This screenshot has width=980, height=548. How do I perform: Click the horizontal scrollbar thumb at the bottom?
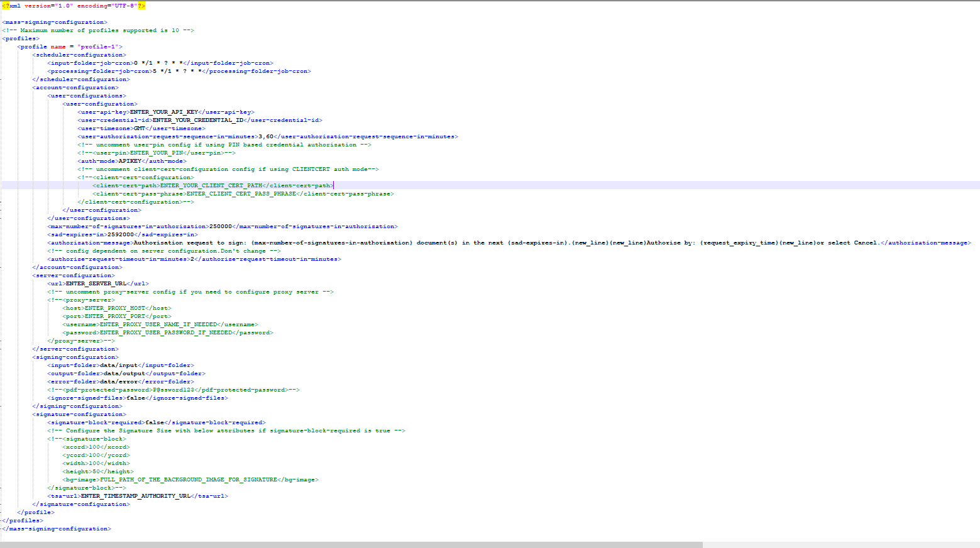pos(351,545)
